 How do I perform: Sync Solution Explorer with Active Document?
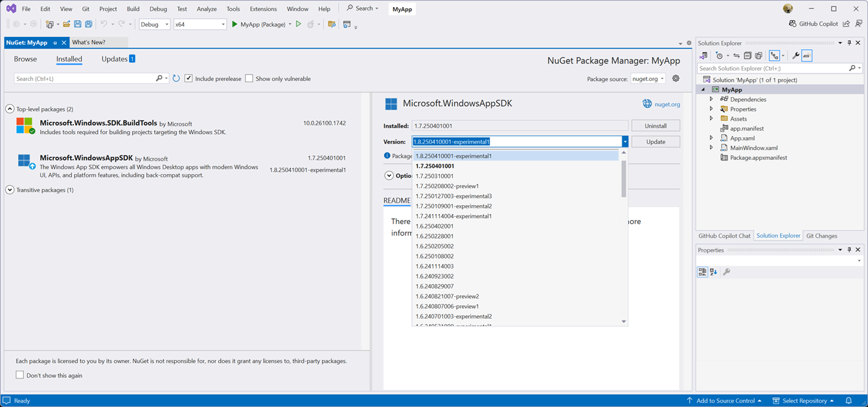(x=736, y=55)
